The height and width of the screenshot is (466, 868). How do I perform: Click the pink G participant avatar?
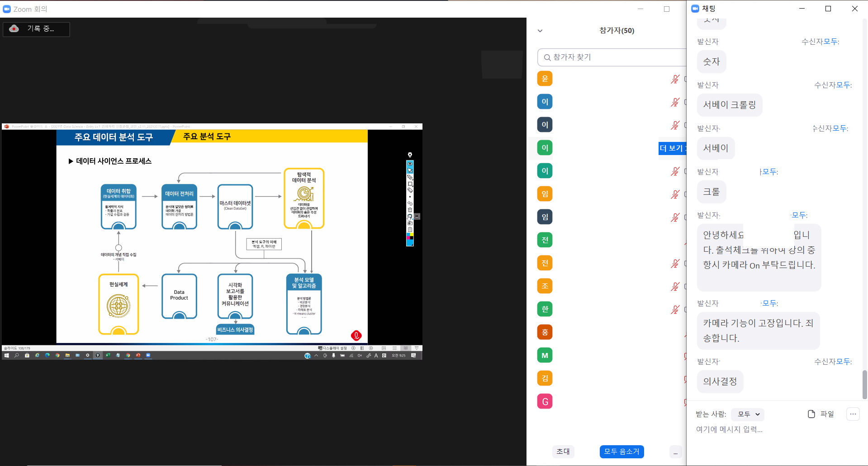[545, 401]
